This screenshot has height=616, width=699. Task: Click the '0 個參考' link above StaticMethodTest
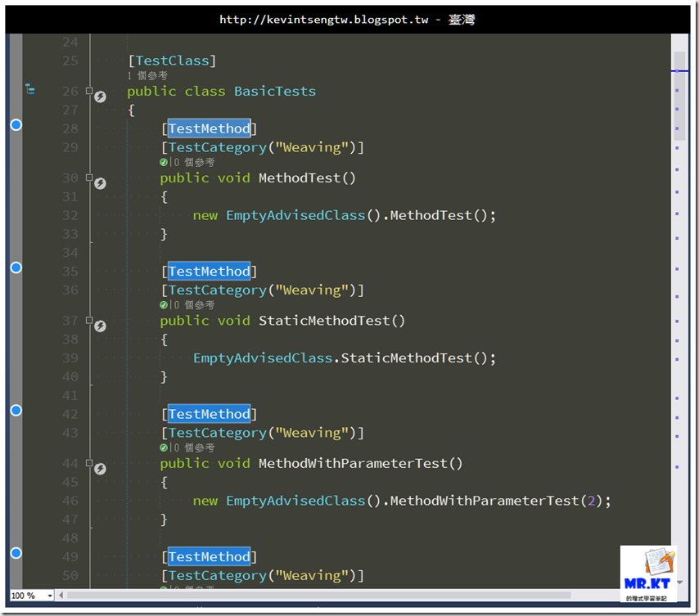194,304
